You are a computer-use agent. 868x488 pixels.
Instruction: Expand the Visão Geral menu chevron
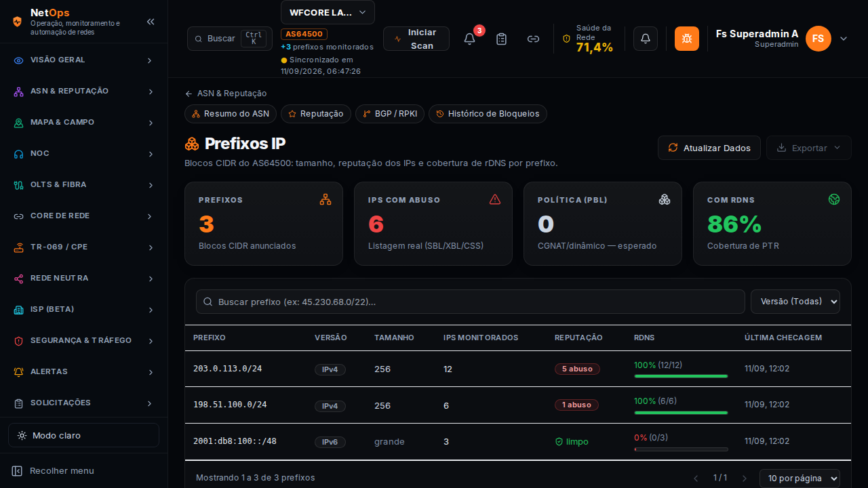[150, 61]
